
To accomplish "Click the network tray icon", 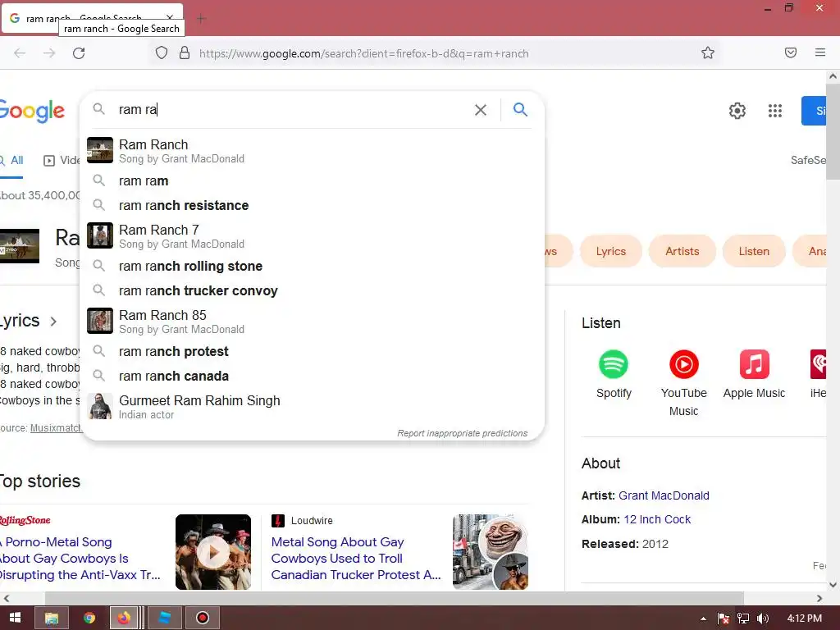I will click(x=743, y=619).
